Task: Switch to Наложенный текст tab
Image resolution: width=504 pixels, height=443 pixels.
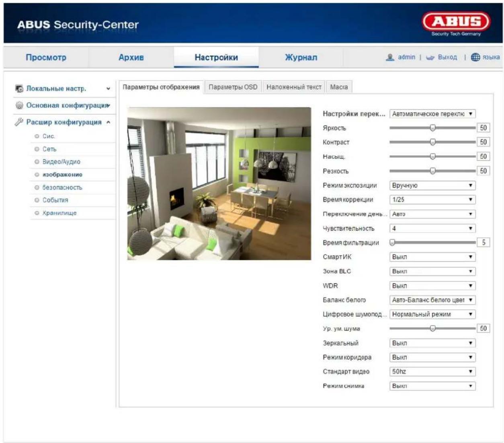Action: 294,87
